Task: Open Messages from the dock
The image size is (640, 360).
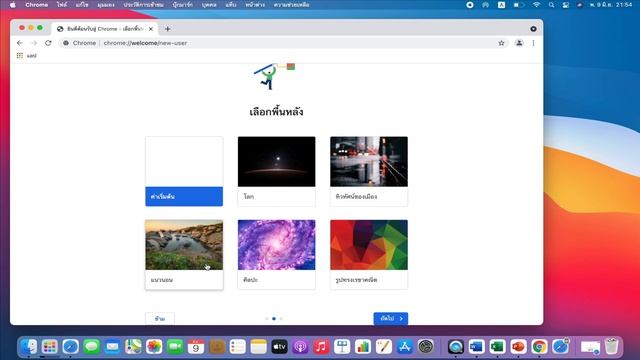Action: coord(91,347)
